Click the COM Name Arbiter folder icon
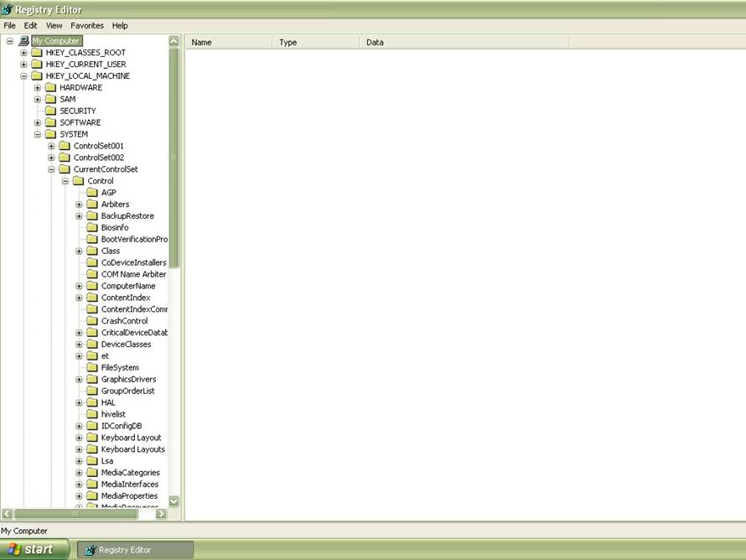Screen dimensions: 746x560 coord(92,274)
